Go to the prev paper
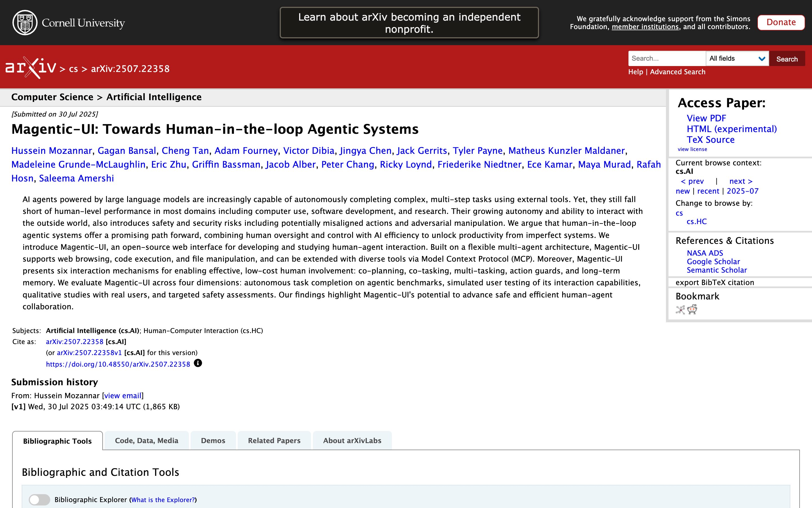Image resolution: width=812 pixels, height=508 pixels. pyautogui.click(x=692, y=181)
